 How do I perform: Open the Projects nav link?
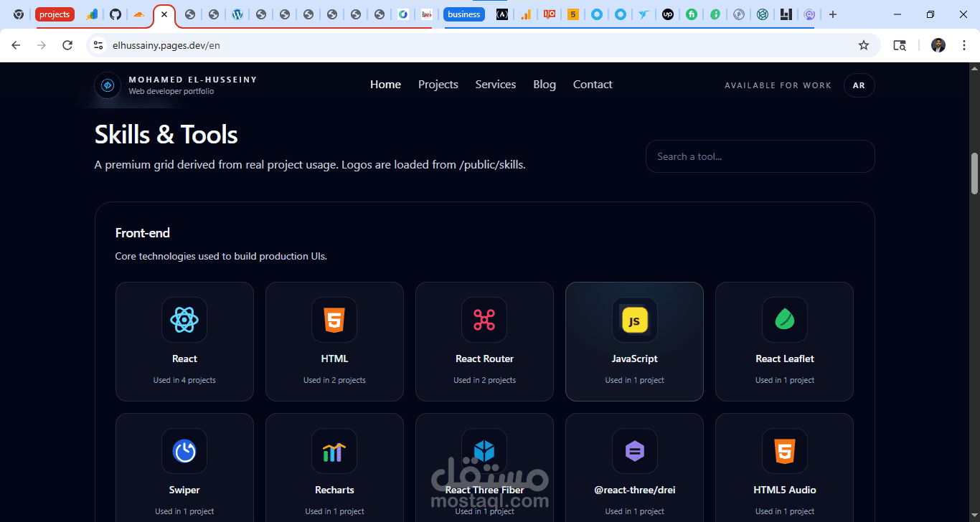pos(438,85)
